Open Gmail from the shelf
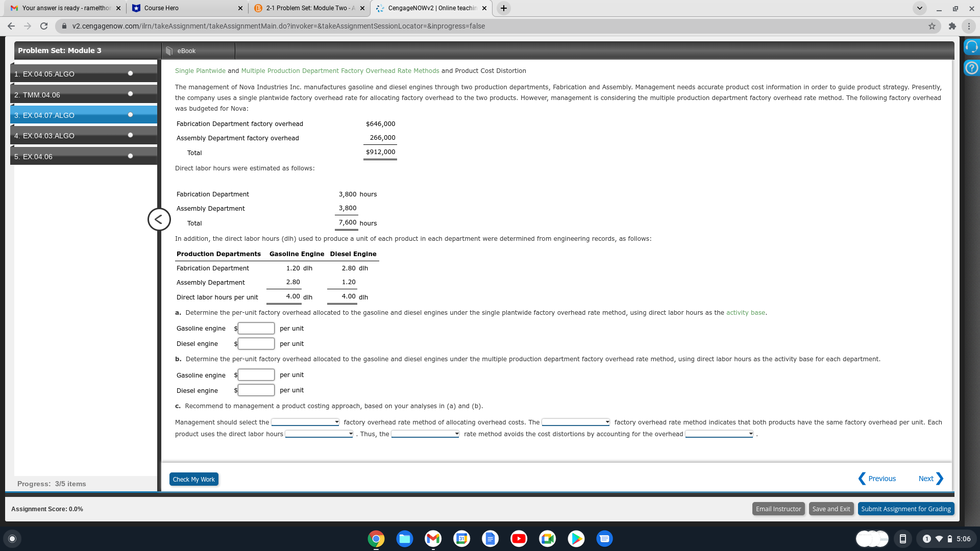Image resolution: width=980 pixels, height=551 pixels. pos(433,539)
